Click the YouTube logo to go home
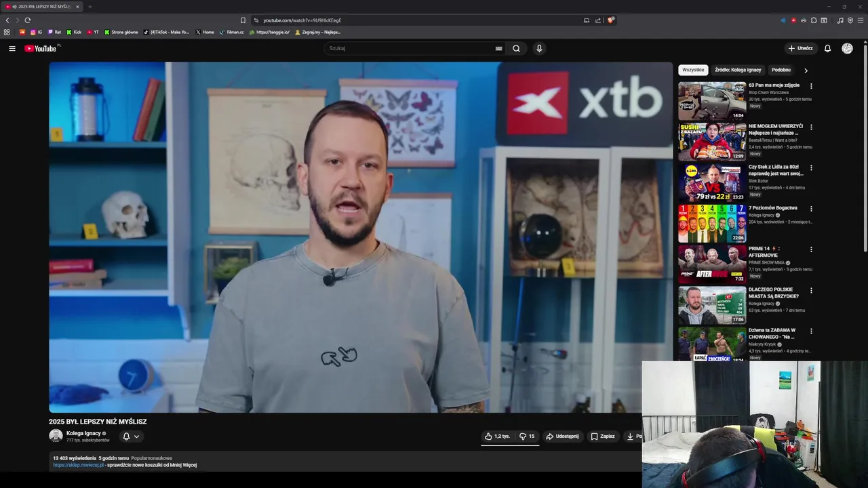Screen dimensions: 868x488 point(41,48)
